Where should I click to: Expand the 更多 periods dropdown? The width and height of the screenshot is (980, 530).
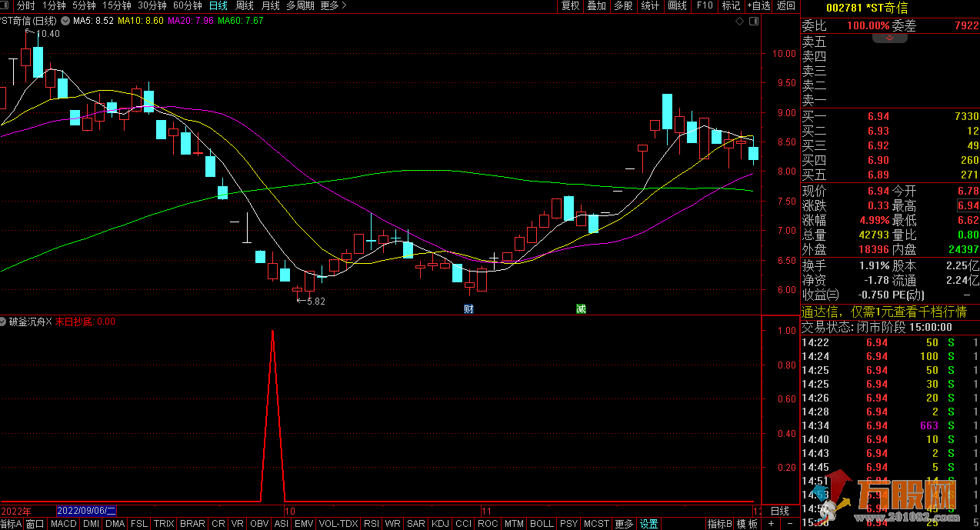[x=333, y=6]
